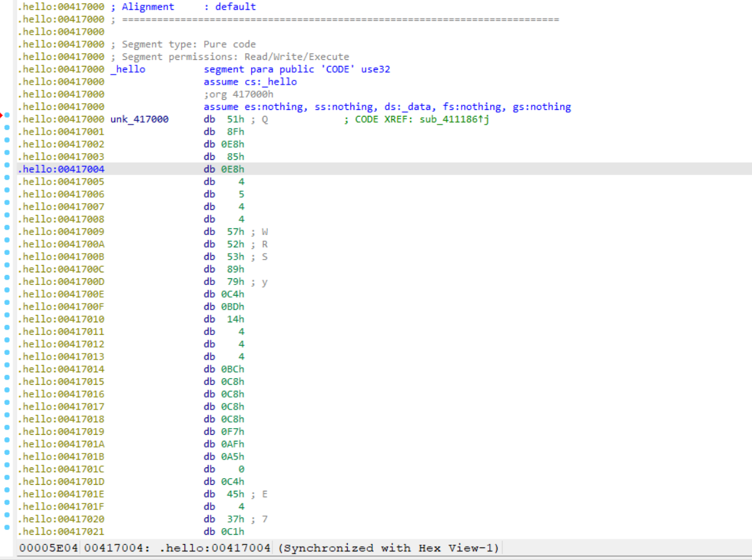Click the 'Segment permissions: Read/Write/Execute' comment
Viewport: 752px width, 560px height.
[x=230, y=57]
